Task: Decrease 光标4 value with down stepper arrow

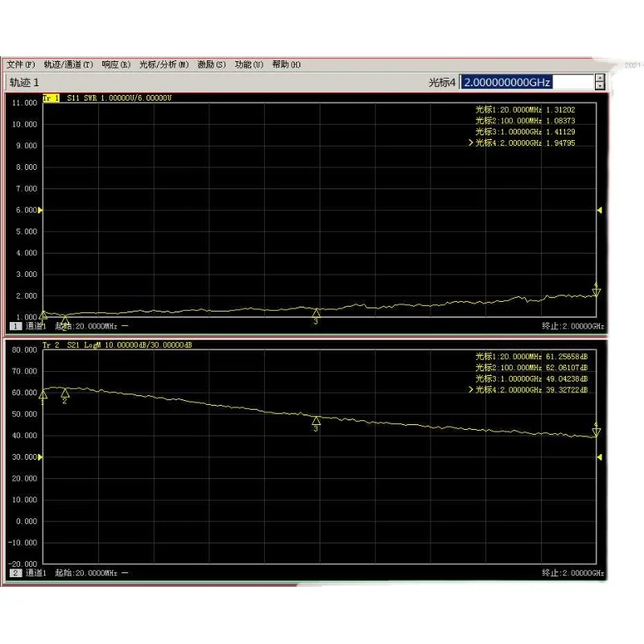Action: point(600,86)
